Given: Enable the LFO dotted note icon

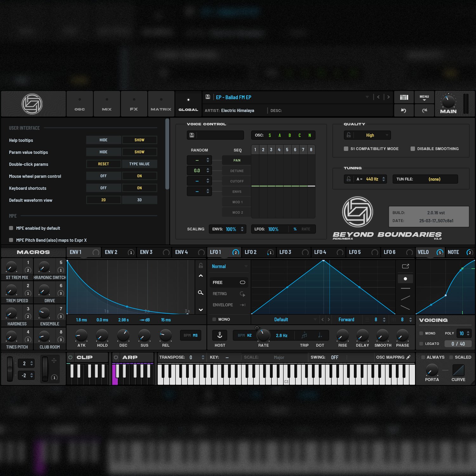Looking at the screenshot, I should pyautogui.click(x=320, y=335).
